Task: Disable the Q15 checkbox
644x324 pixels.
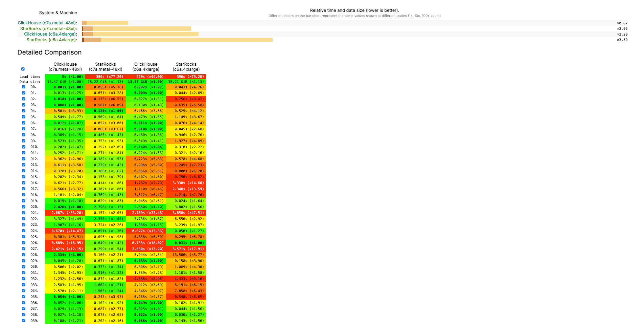Action: (23, 177)
